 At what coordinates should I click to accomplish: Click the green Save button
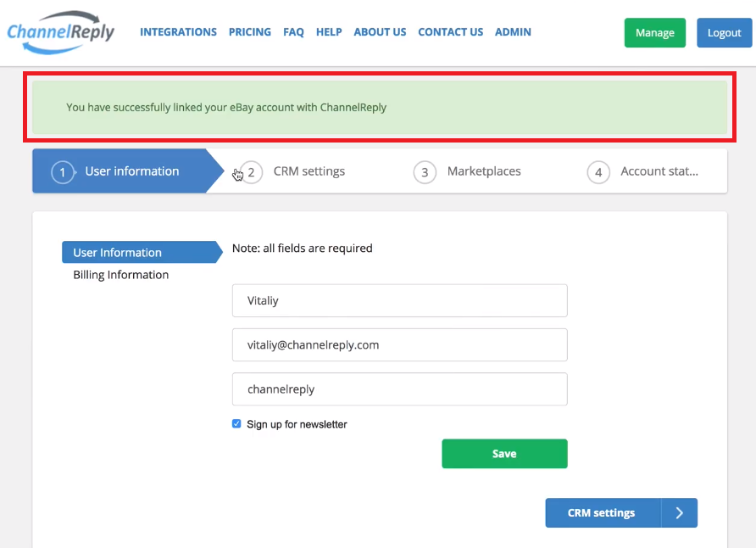click(x=504, y=454)
